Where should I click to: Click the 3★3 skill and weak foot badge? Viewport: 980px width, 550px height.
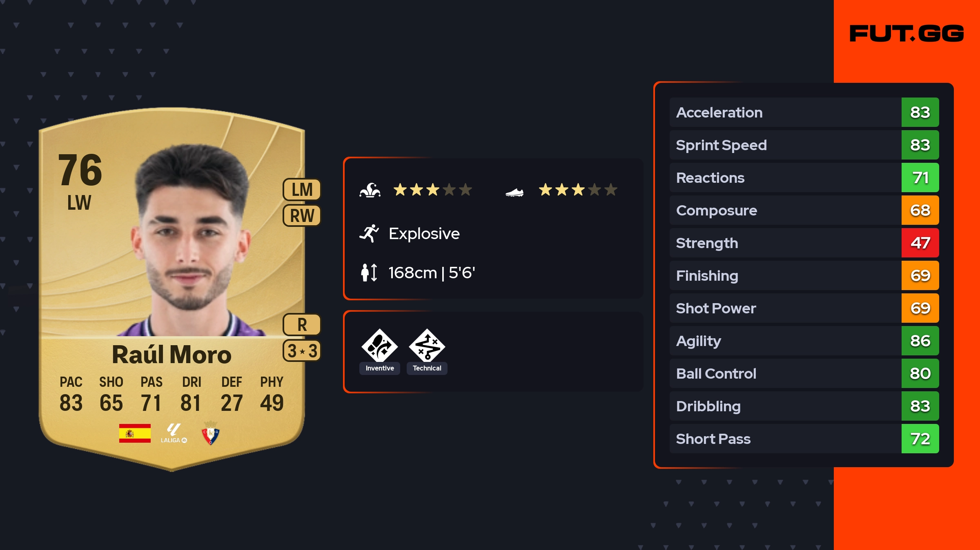pyautogui.click(x=302, y=351)
